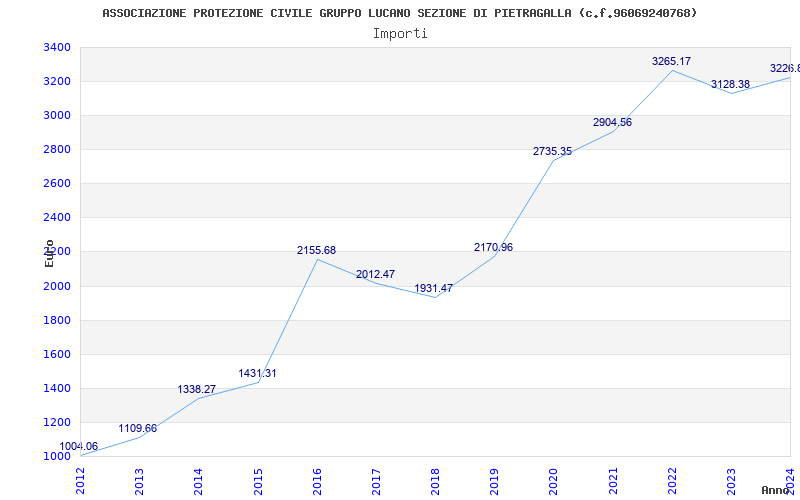Click the y-axis value 3200

pyautogui.click(x=57, y=82)
